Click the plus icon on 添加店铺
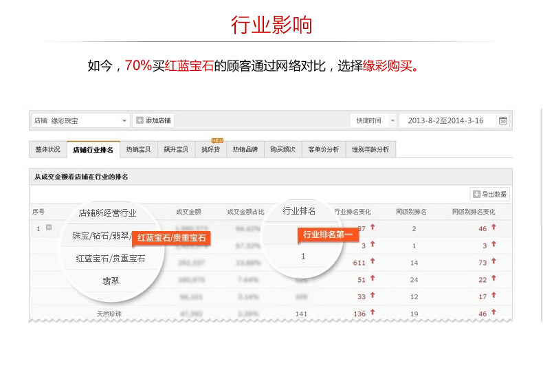543x392 pixels. (140, 120)
